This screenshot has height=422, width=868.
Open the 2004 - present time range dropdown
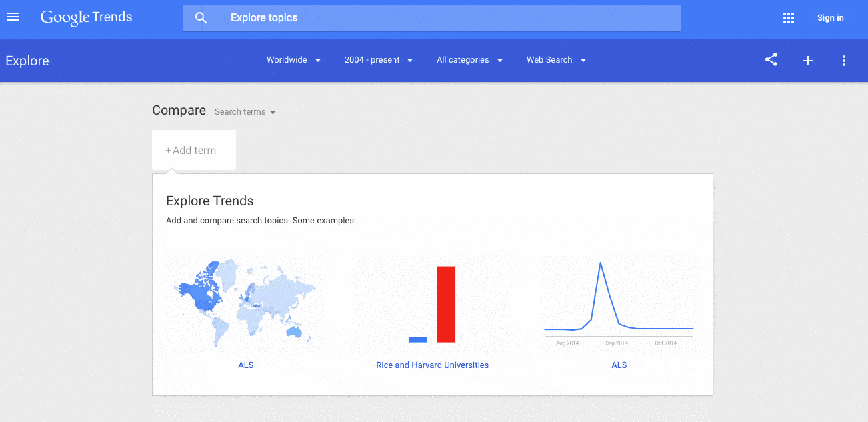pyautogui.click(x=379, y=60)
